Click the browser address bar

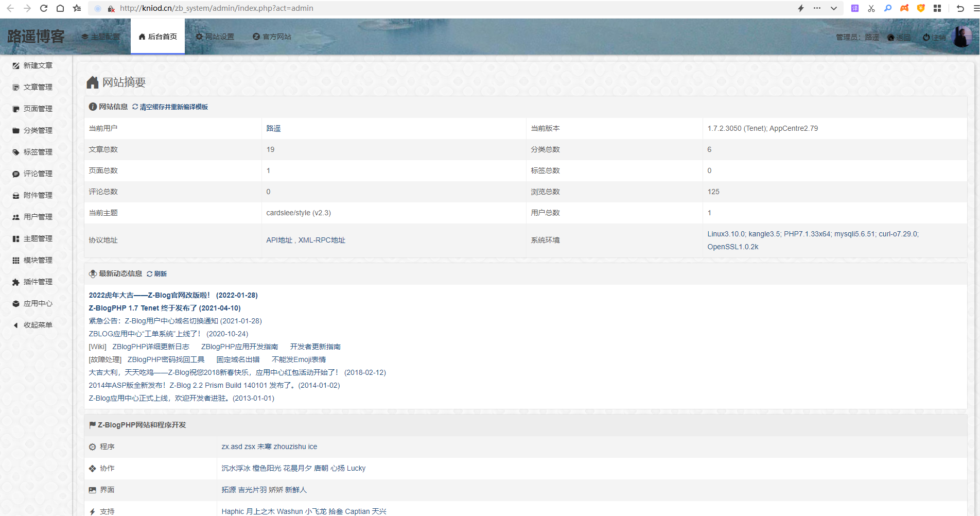[x=412, y=8]
